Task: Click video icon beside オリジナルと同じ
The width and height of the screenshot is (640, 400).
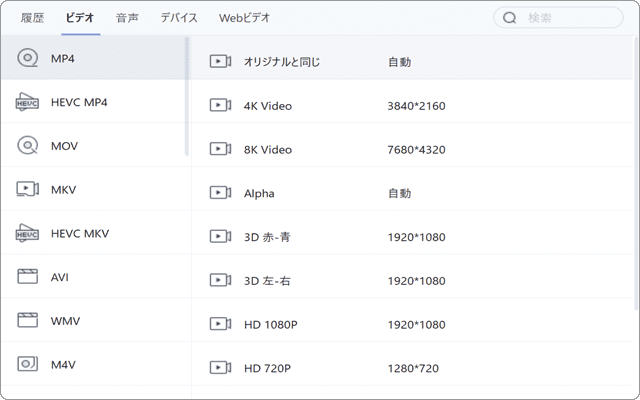Action: tap(220, 61)
